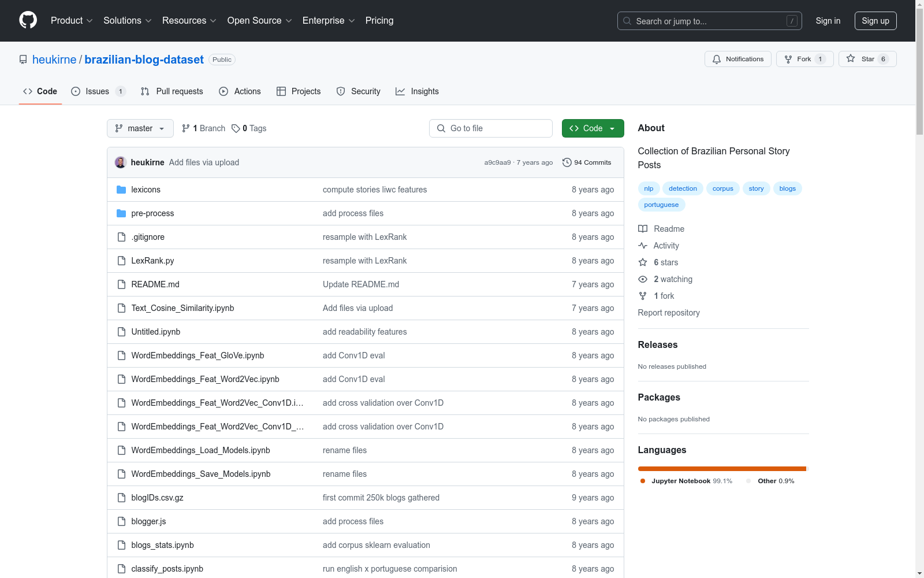
Task: Click the fork icon beside 1 fork
Action: click(x=643, y=296)
